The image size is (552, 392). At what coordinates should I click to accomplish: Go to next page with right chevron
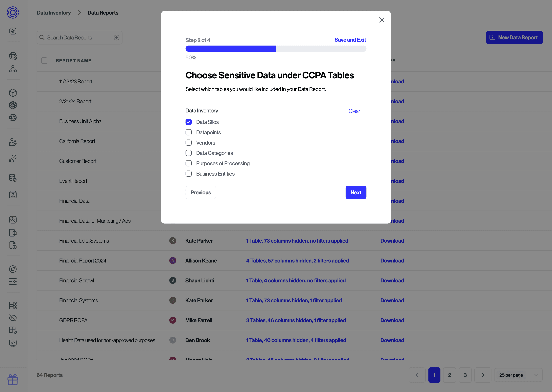tap(483, 375)
